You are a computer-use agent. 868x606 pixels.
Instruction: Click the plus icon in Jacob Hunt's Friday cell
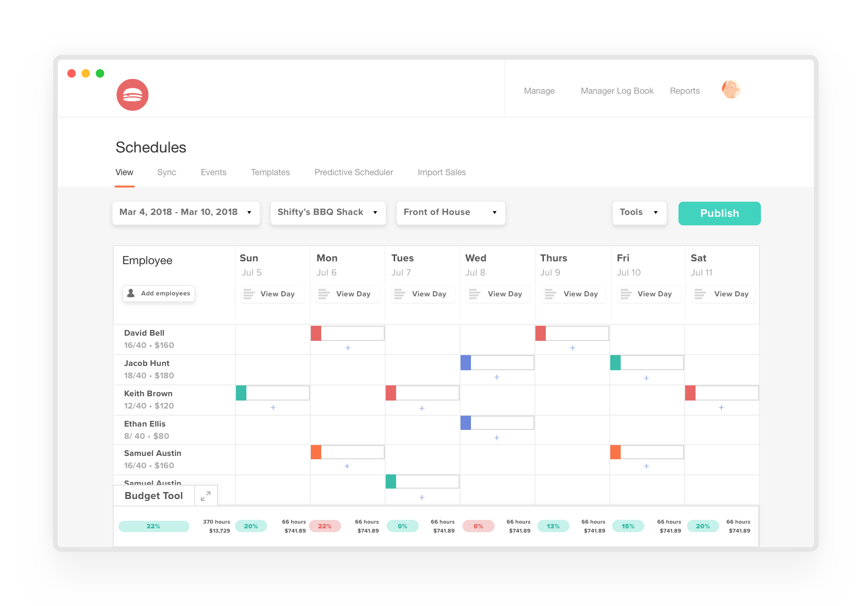[646, 378]
